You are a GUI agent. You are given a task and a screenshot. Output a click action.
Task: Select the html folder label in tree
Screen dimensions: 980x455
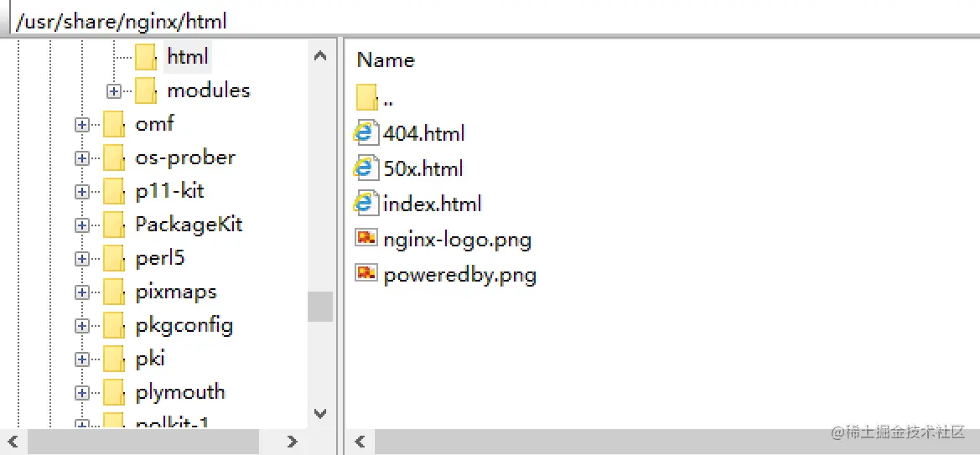[188, 57]
